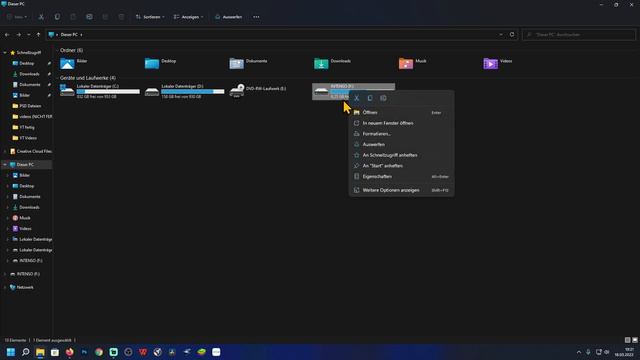Collapse the Ordner (6) group
640x360 pixels.
pos(57,50)
